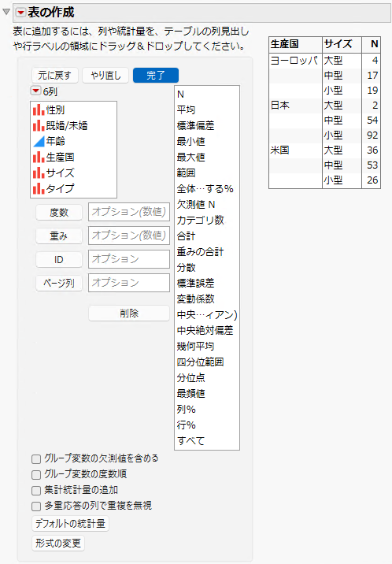Toggle グループ変数の度数順 checkbox

36,475
